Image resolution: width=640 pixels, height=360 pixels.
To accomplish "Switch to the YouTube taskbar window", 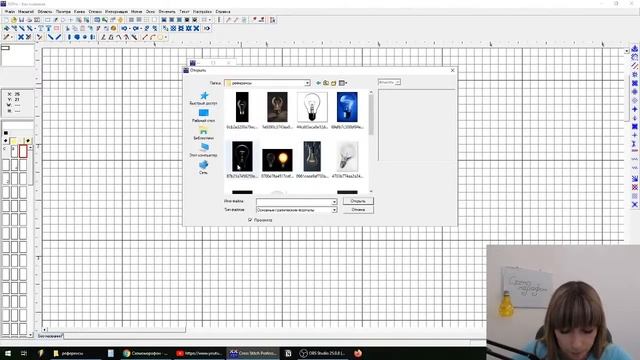I will point(199,353).
